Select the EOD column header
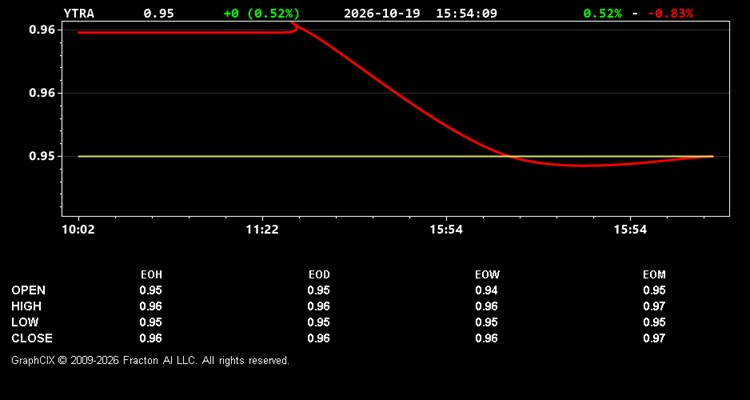The height and width of the screenshot is (400, 750). pyautogui.click(x=319, y=275)
